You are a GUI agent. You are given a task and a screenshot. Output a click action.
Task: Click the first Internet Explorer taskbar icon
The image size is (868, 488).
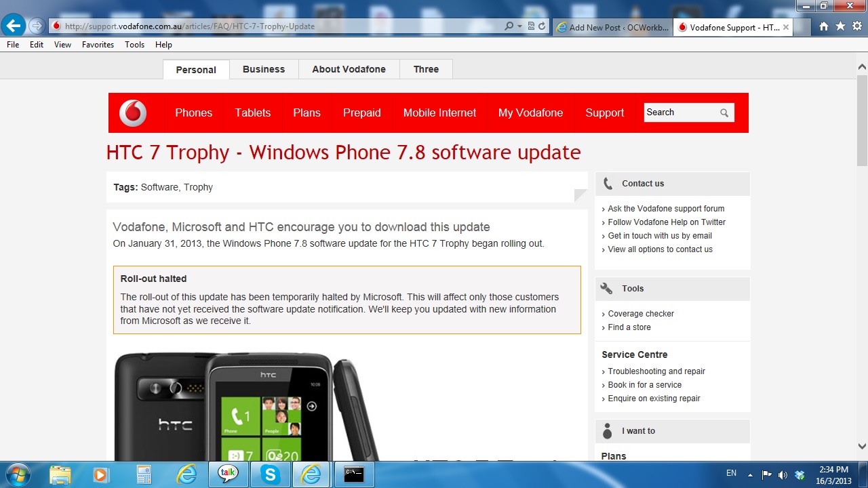(186, 474)
